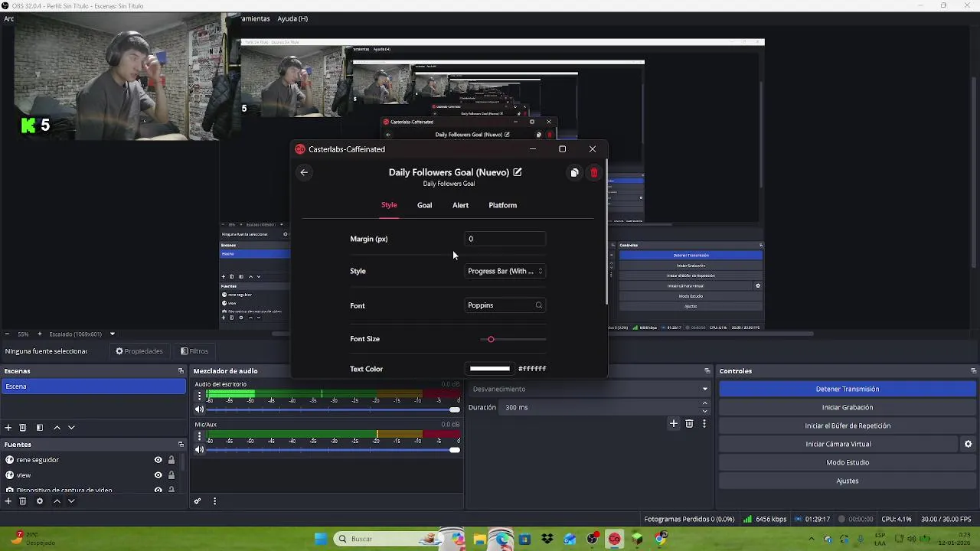The width and height of the screenshot is (980, 551).
Task: Copy the widget link in Caffeinated
Action: (574, 173)
